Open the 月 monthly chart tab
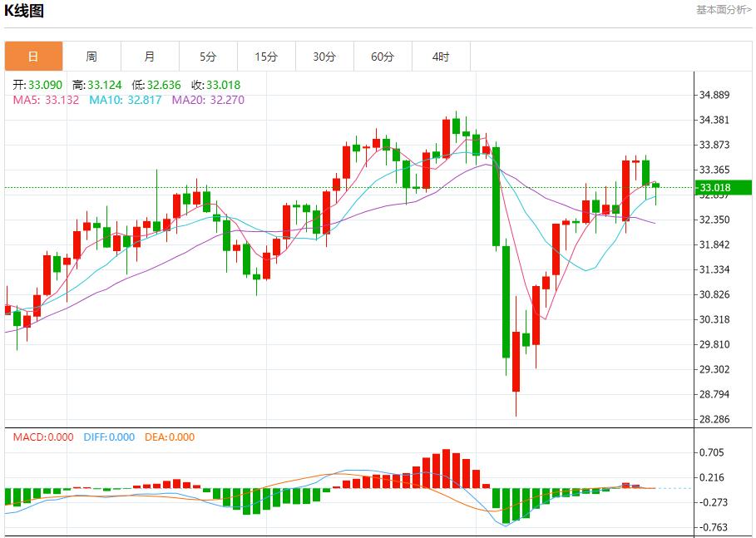 coord(150,57)
